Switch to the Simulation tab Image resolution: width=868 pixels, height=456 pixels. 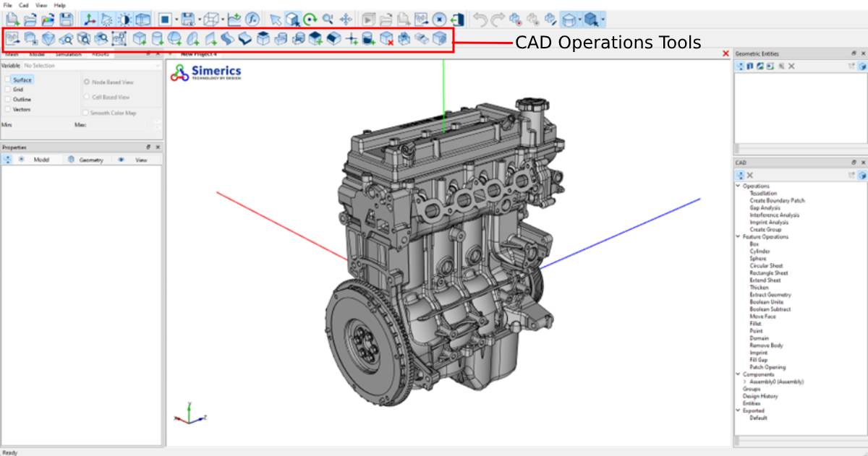point(69,54)
